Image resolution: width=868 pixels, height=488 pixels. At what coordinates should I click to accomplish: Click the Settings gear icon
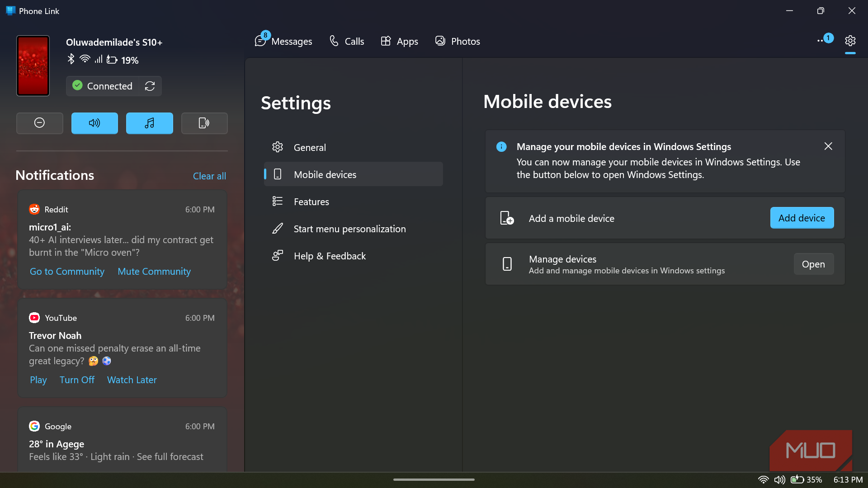(850, 41)
